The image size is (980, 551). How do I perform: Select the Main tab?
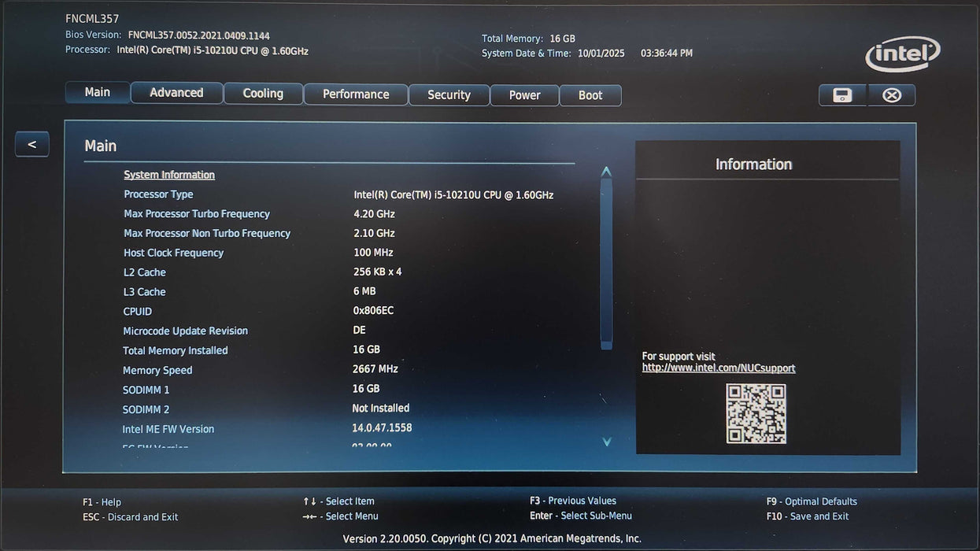tap(98, 92)
